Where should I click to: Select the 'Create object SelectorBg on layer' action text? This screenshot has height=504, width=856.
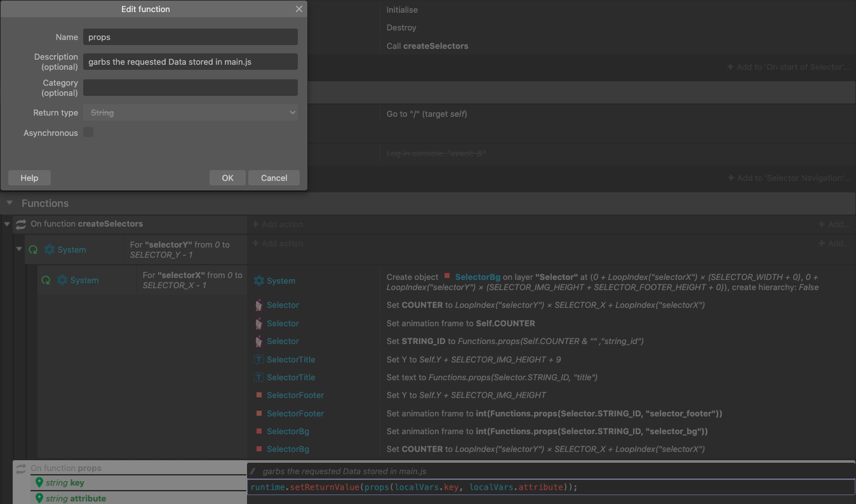tap(603, 282)
